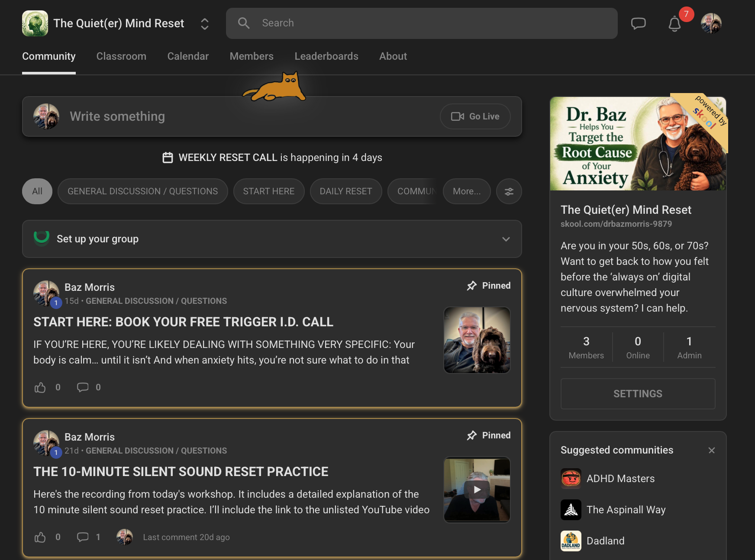The width and height of the screenshot is (755, 560).
Task: Open the chat messages icon
Action: tap(638, 23)
